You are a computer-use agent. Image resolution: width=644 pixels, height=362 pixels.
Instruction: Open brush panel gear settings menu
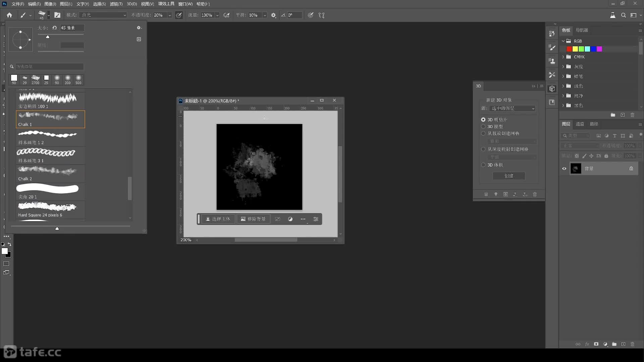pos(139,28)
